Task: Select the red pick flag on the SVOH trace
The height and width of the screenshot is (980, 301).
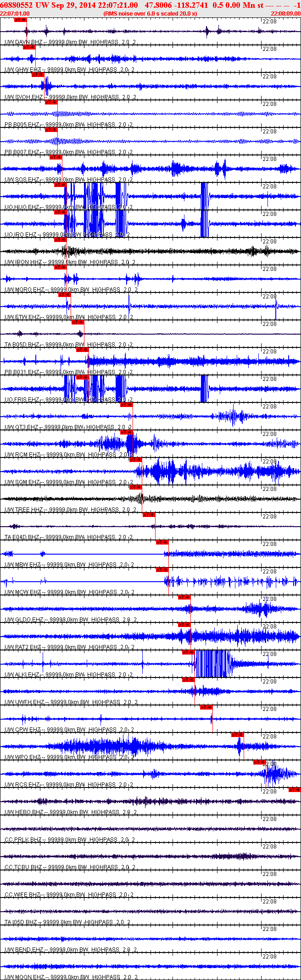Action: tap(38, 75)
